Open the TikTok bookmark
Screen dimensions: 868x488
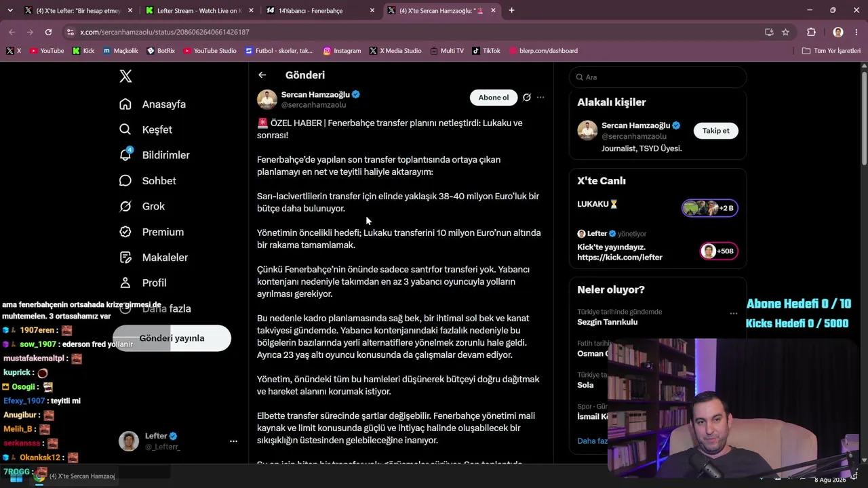(x=486, y=51)
